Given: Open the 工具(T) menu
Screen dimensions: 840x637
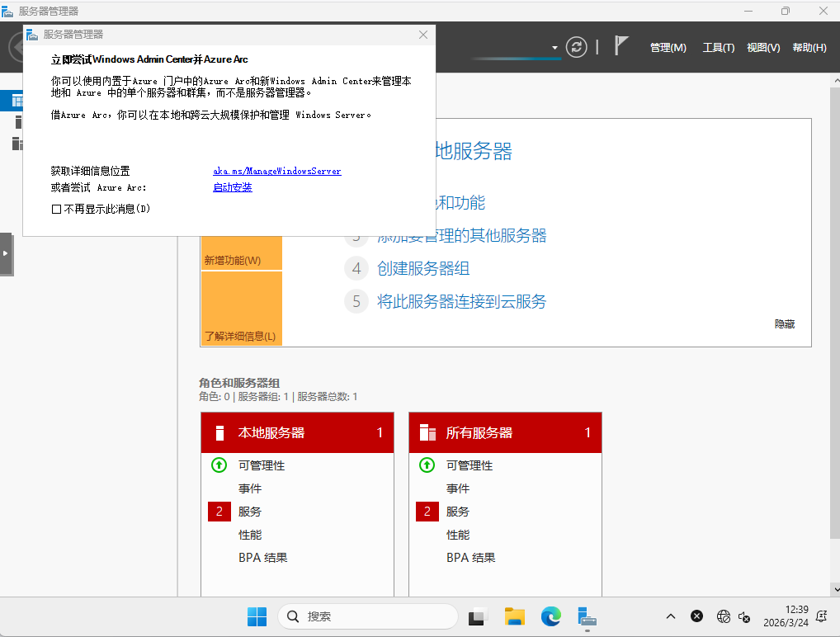Looking at the screenshot, I should [718, 48].
